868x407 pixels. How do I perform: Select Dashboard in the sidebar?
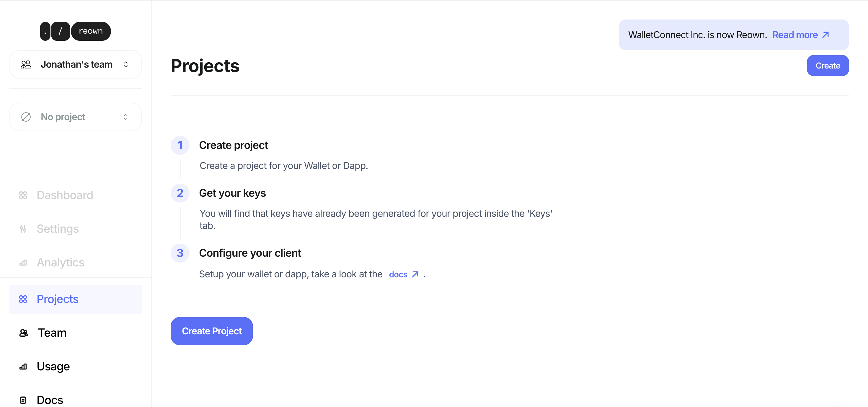coord(65,195)
